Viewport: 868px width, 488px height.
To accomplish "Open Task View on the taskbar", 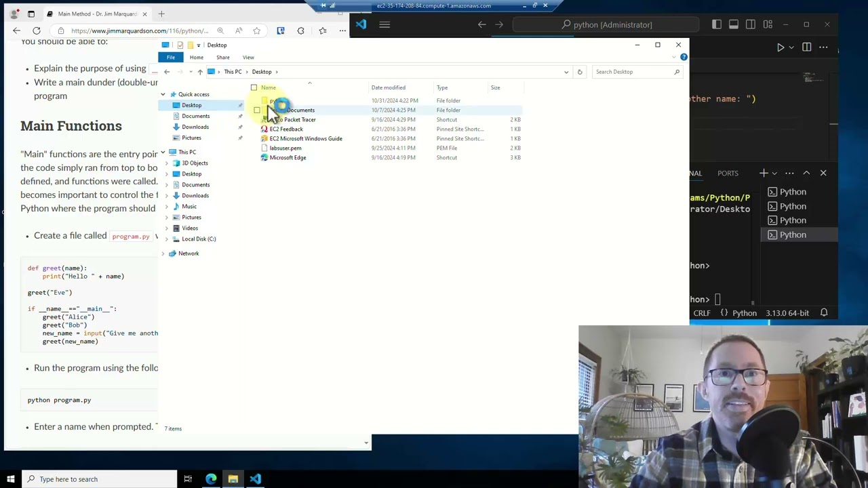I will [x=188, y=479].
